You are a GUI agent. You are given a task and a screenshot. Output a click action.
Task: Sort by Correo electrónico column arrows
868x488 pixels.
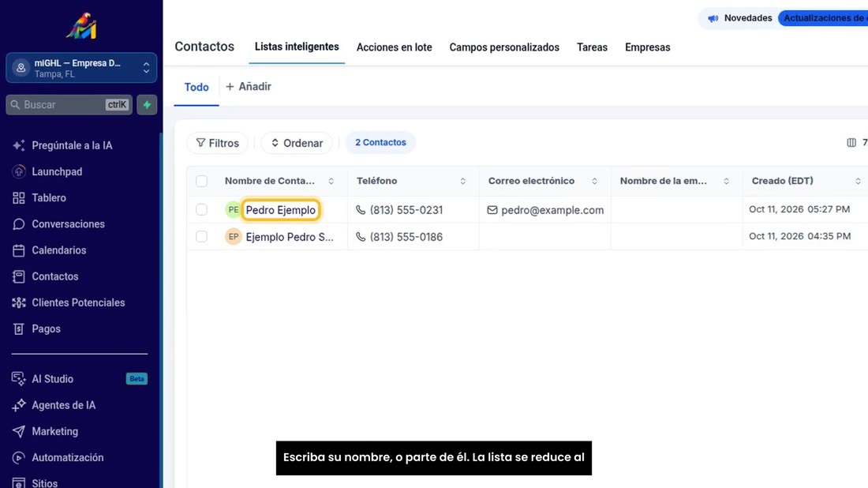pos(594,181)
